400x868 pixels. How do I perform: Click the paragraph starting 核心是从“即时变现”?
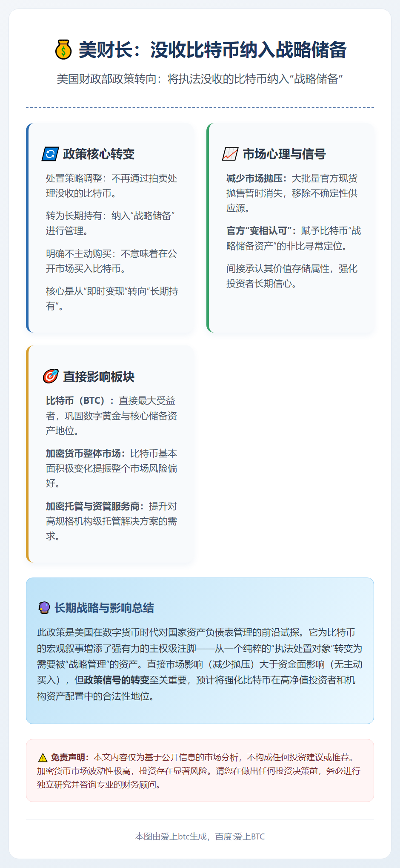coord(112,299)
